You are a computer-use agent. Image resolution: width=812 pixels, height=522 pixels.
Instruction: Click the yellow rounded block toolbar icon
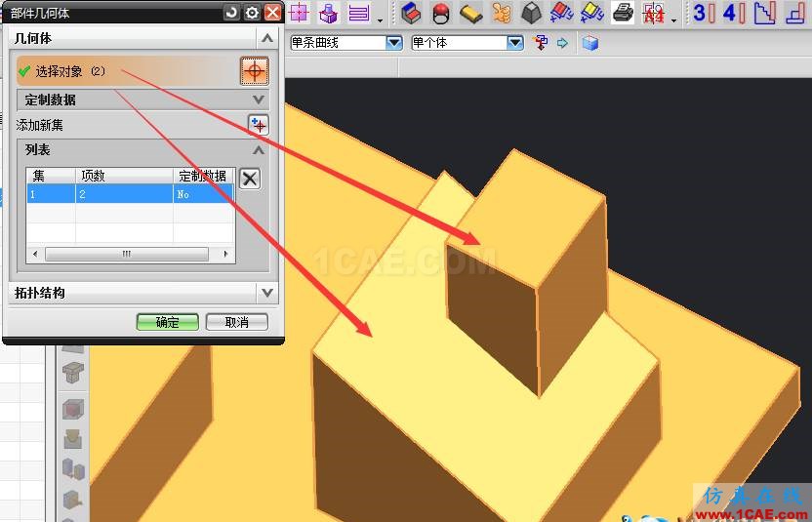point(470,14)
